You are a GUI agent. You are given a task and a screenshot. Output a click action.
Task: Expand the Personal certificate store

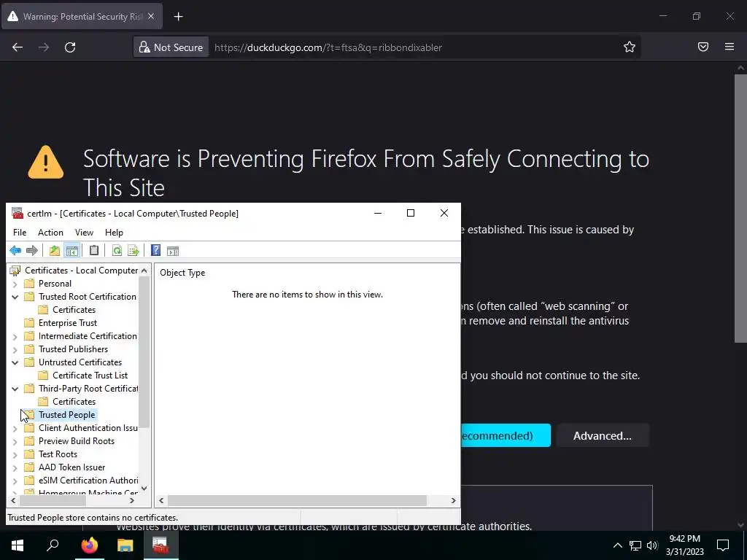point(15,284)
